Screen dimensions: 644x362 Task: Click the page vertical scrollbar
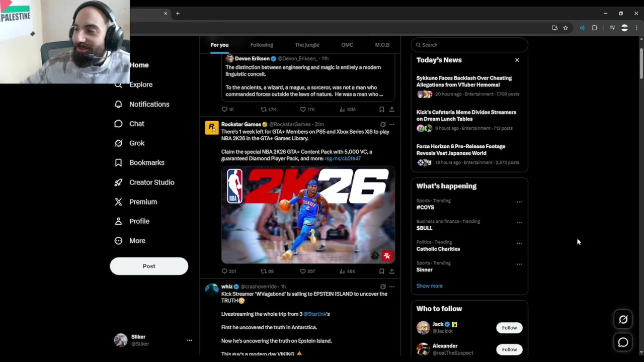[641, 64]
